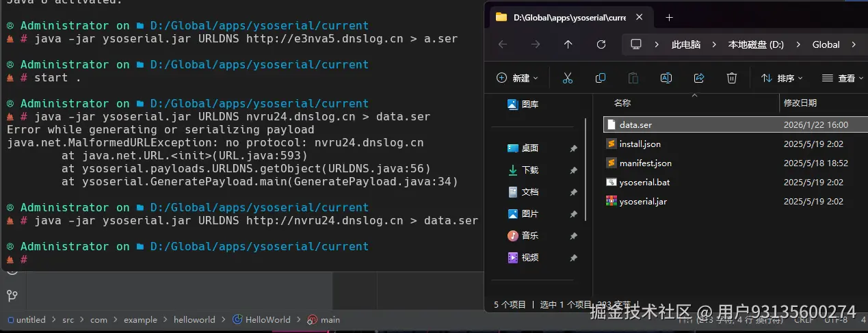The image size is (868, 333).
Task: Go back in File Explorer
Action: pos(503,44)
